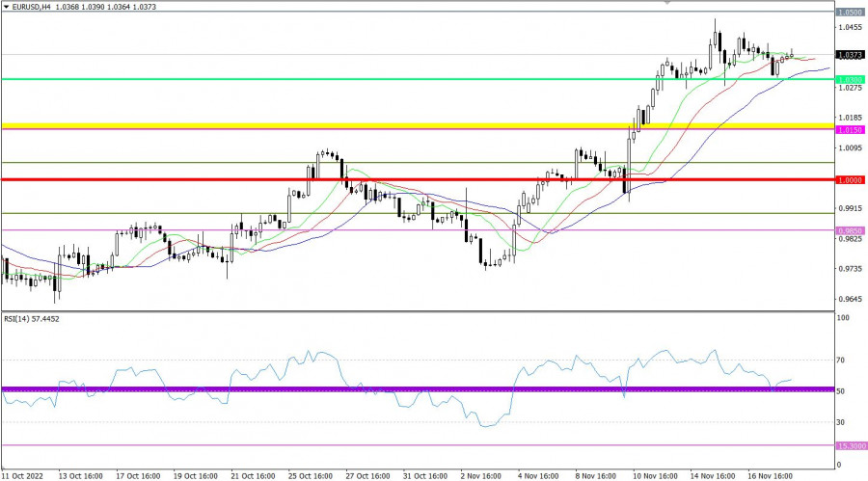Select the thick yellow horizontal line
868x481 pixels.
pos(386,125)
